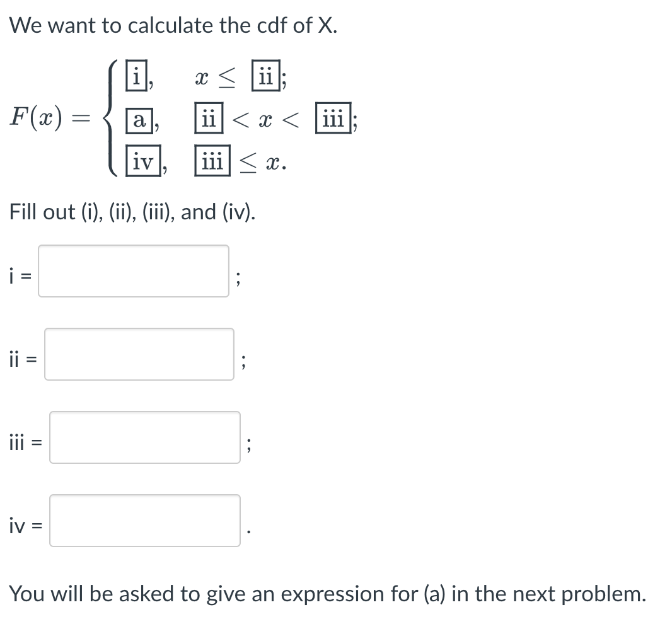Click the 'iv =' label
672x629 pixels.
pyautogui.click(x=26, y=525)
